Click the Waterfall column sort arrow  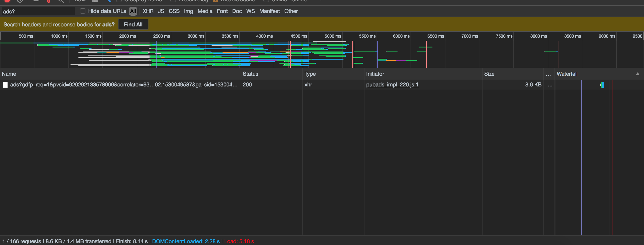pyautogui.click(x=638, y=74)
